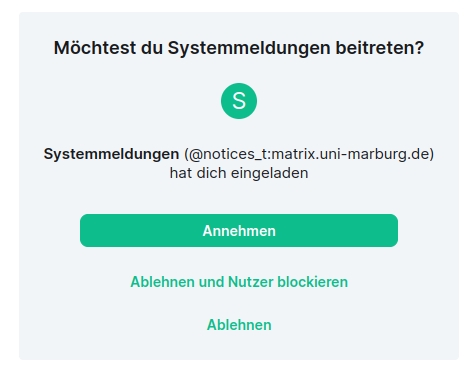
Task: Click the matrix.uni-marburg.de server part of the ID
Action: 351,154
